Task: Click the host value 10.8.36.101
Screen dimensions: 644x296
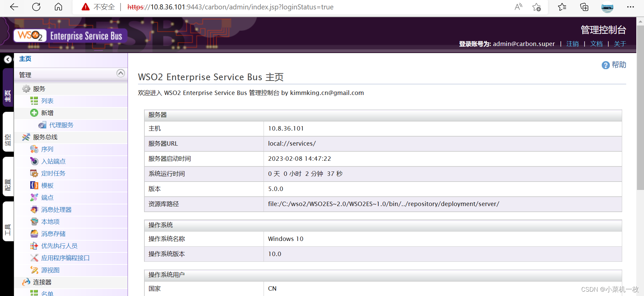Action: pos(286,129)
